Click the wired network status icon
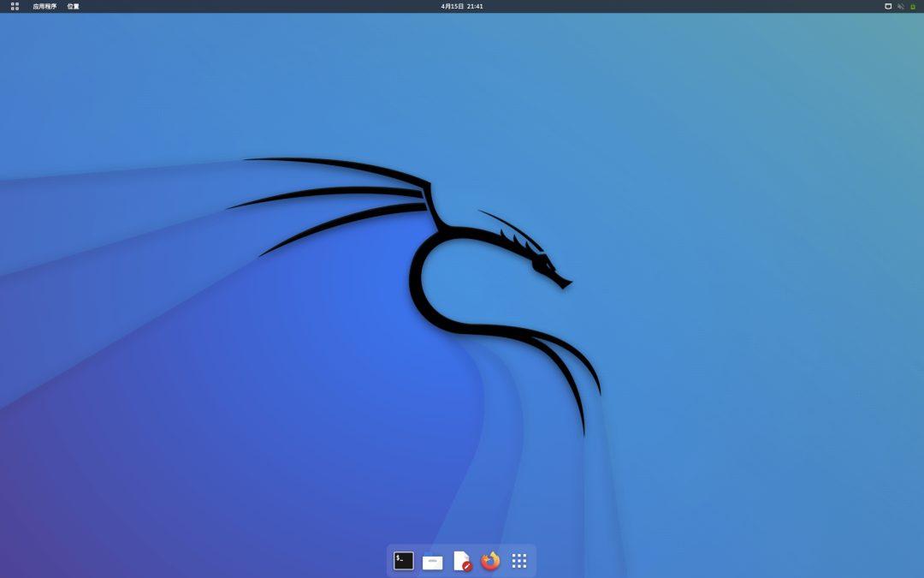924x578 pixels. coord(888,7)
